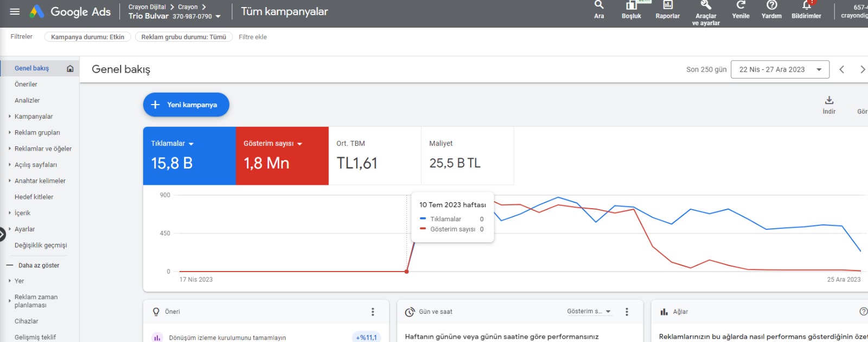Expand Reklamlar ve öğeler in sidebar
The image size is (868, 342).
10,149
